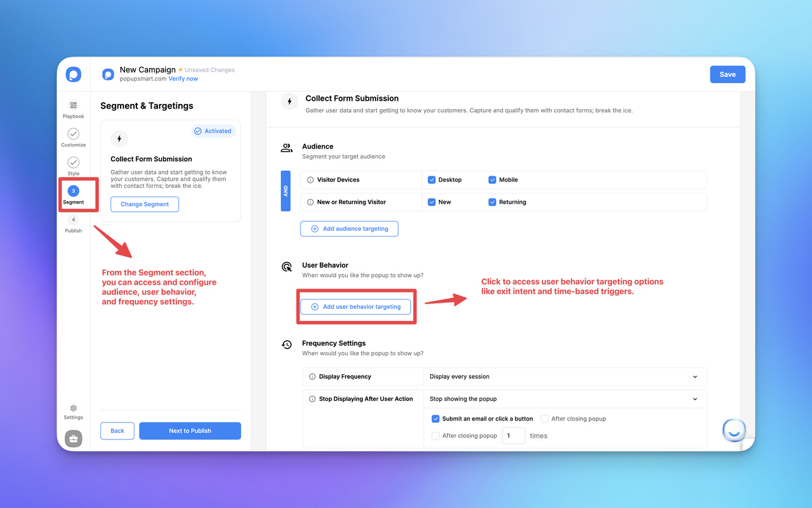The height and width of the screenshot is (508, 812).
Task: Select the Playbook icon in the sidebar
Action: coord(73,106)
